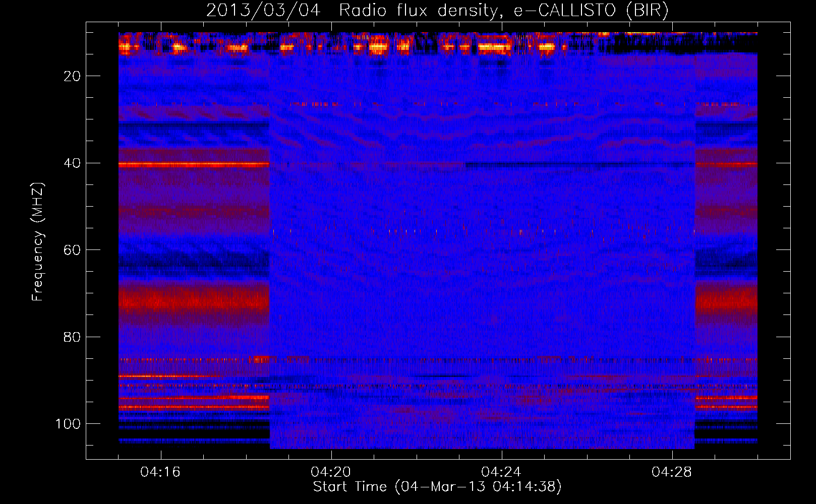Click the '40' frequency tick label
The height and width of the screenshot is (504, 816).
coord(72,163)
